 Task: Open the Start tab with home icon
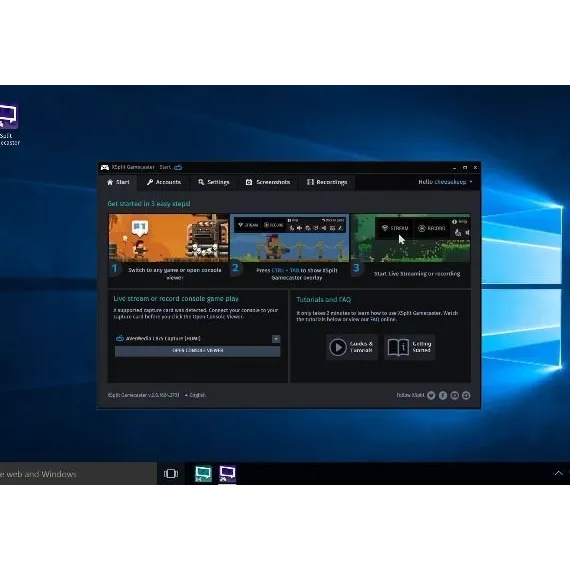118,182
